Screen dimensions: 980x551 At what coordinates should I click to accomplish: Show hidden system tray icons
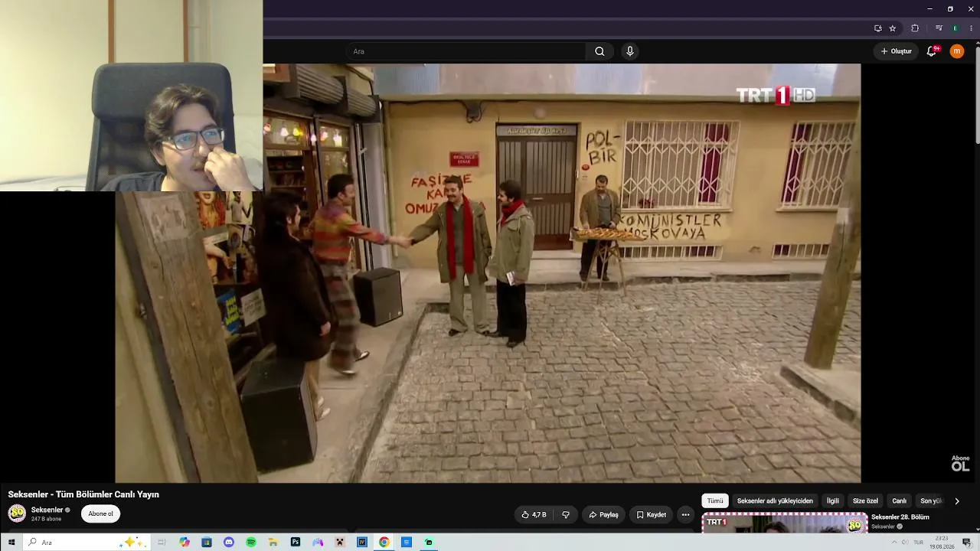tap(894, 543)
